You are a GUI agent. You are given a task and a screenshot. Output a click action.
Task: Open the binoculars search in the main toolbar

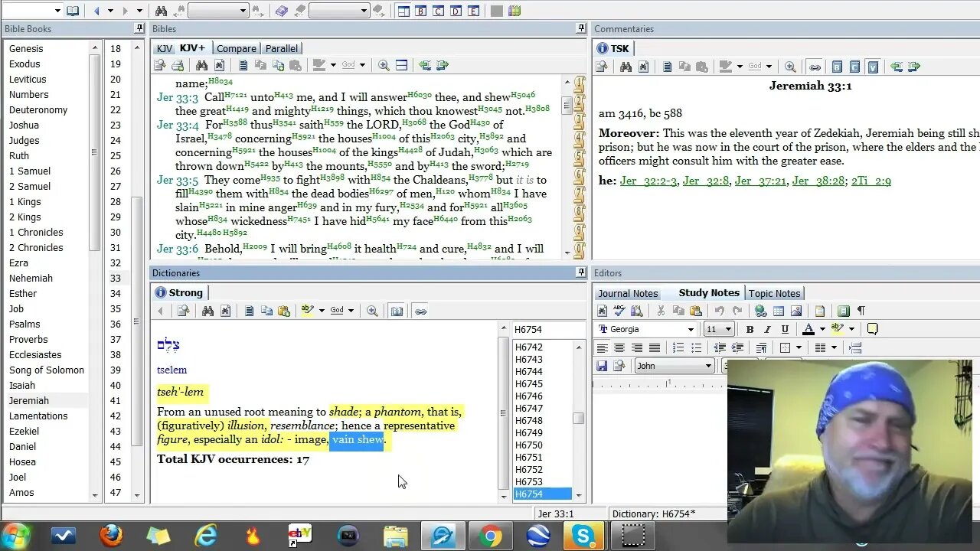[x=161, y=11]
